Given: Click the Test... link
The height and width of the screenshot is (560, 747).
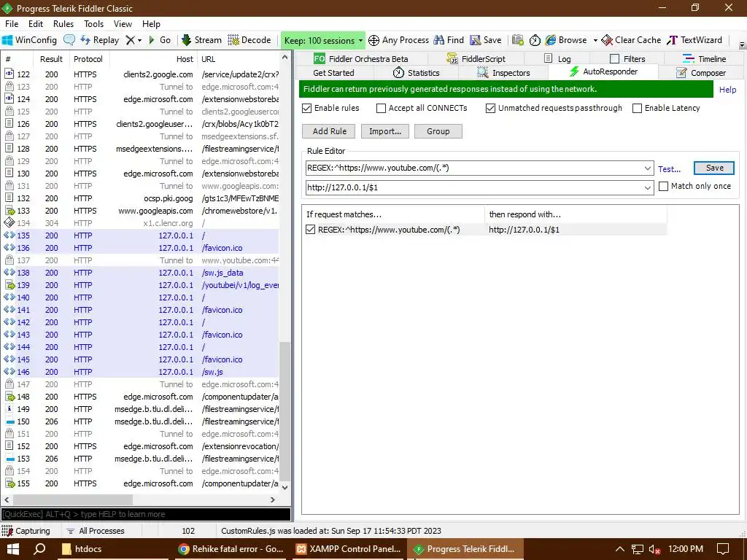Looking at the screenshot, I should [x=669, y=169].
